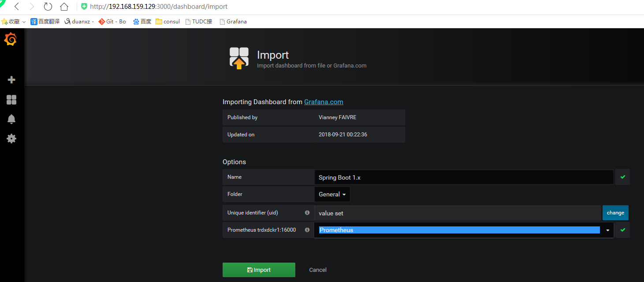
Task: Go to browser home page icon
Action: pyautogui.click(x=64, y=7)
